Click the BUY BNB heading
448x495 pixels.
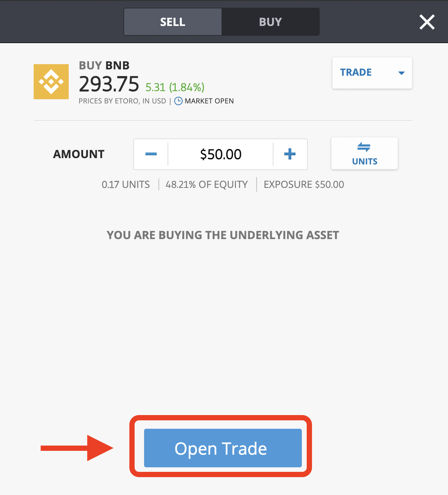click(104, 66)
